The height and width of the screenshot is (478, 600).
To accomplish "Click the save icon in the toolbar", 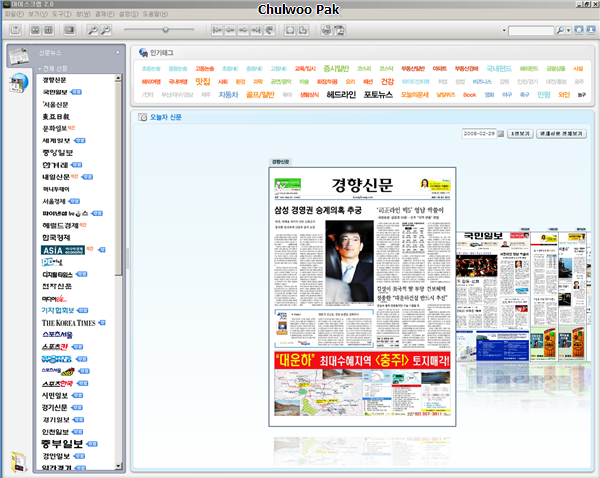I will [15, 30].
